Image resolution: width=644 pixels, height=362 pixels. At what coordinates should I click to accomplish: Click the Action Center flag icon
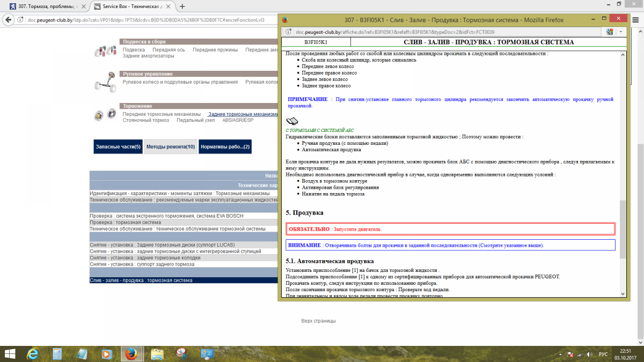(x=570, y=354)
